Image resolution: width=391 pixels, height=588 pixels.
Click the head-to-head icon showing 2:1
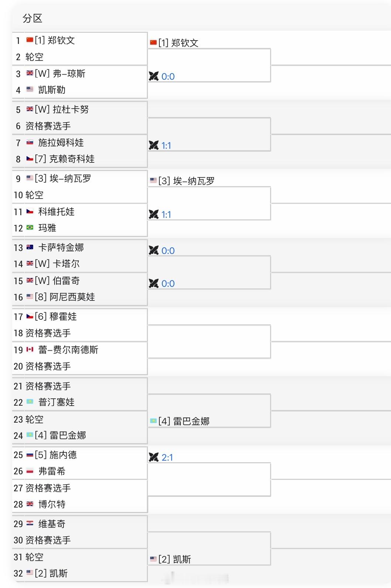click(153, 457)
